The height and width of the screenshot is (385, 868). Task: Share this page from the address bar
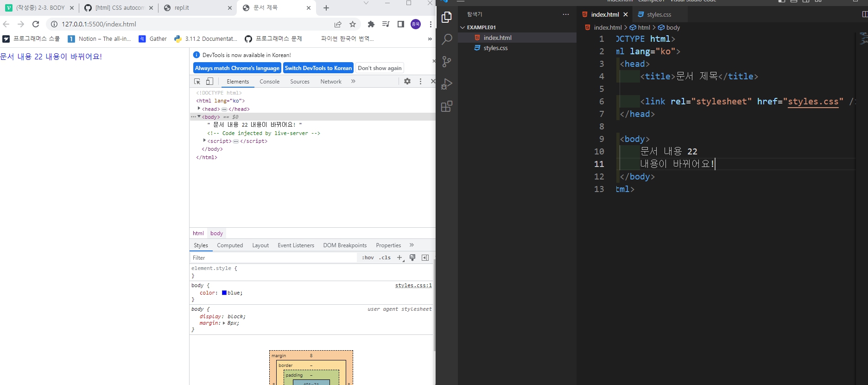click(x=338, y=24)
